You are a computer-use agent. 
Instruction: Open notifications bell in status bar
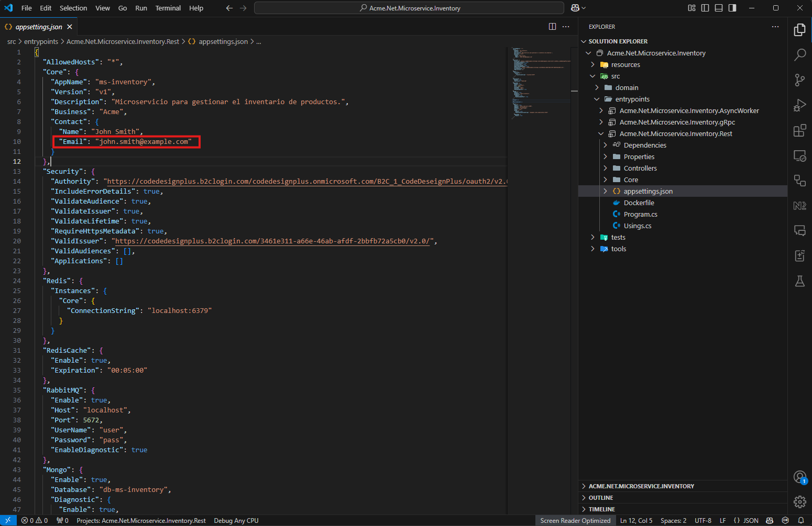coord(800,520)
